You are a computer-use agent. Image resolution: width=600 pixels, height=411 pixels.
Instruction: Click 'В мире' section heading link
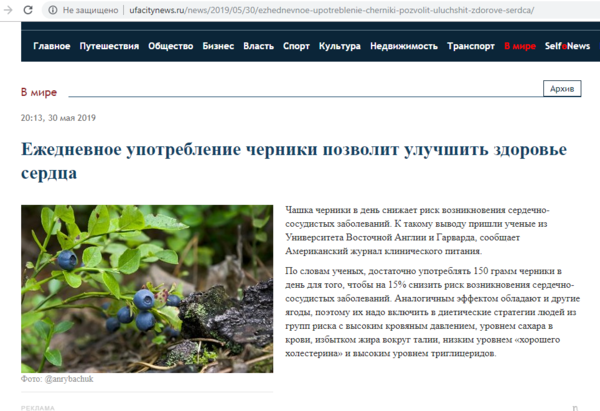tap(39, 92)
